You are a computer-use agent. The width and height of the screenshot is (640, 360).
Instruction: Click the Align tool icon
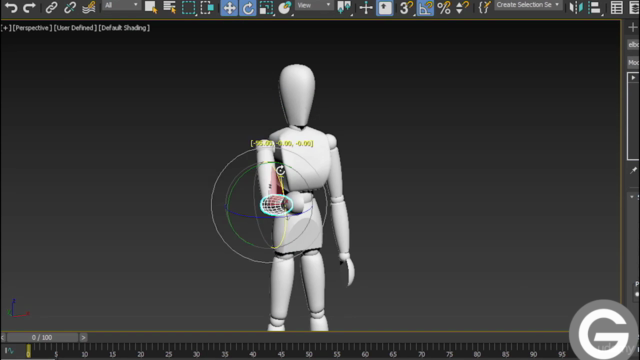click(x=595, y=7)
